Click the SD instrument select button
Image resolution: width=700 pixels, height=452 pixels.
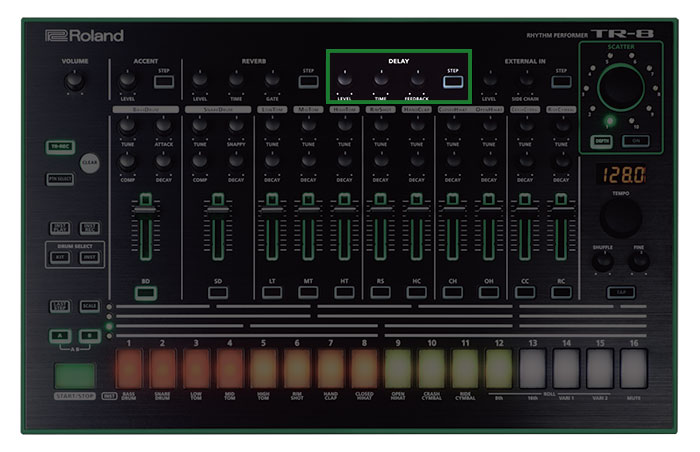218,293
